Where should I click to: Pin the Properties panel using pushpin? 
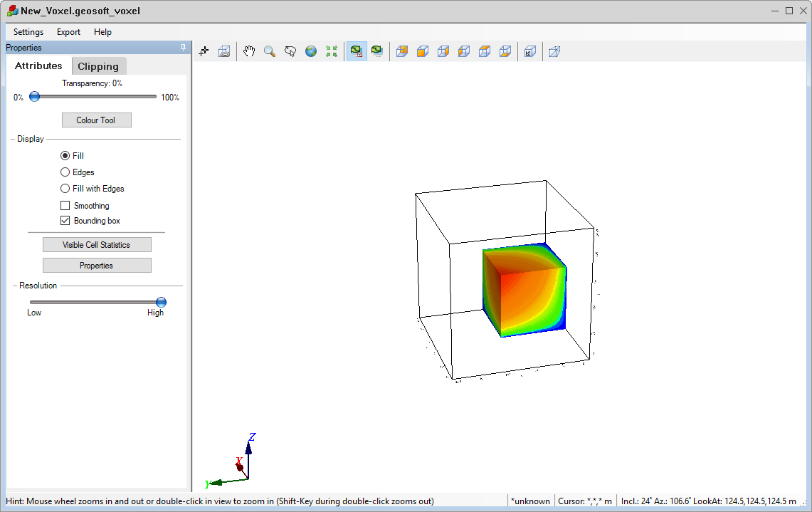pyautogui.click(x=183, y=48)
